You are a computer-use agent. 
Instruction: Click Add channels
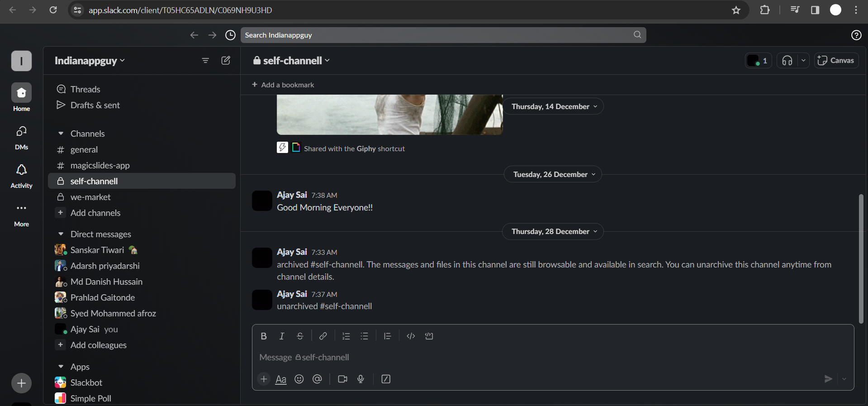point(142,213)
